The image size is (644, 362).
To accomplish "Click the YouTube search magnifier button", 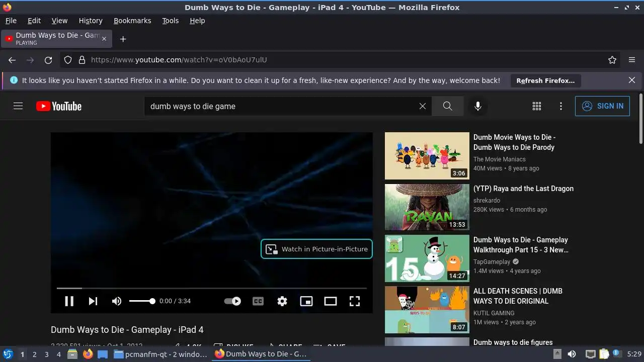I will [447, 106].
